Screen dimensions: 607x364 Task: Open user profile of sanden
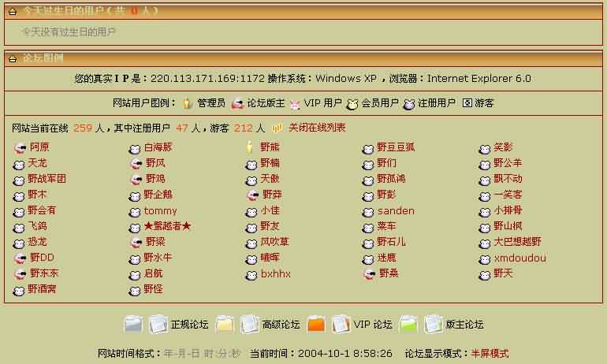click(396, 211)
